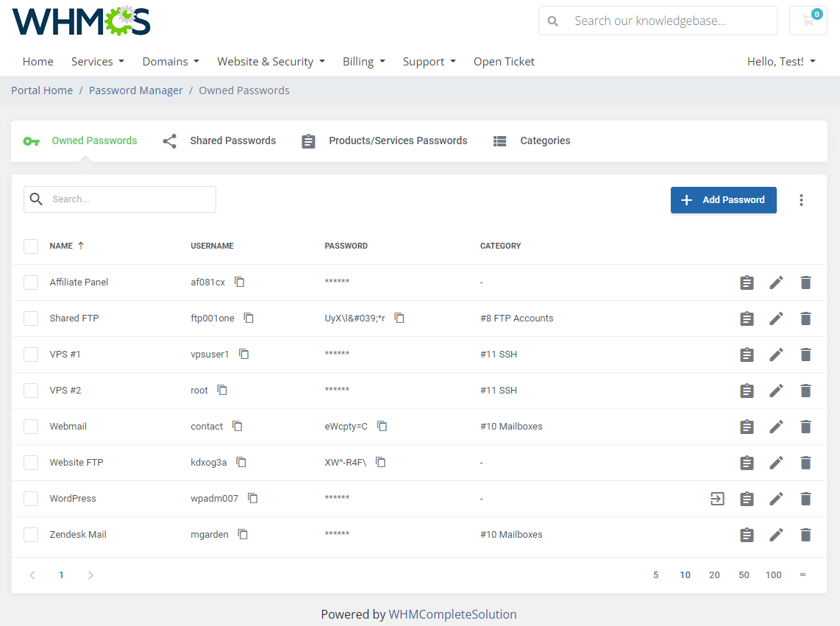The width and height of the screenshot is (840, 626).
Task: Switch to Owned Passwords tab
Action: [81, 141]
